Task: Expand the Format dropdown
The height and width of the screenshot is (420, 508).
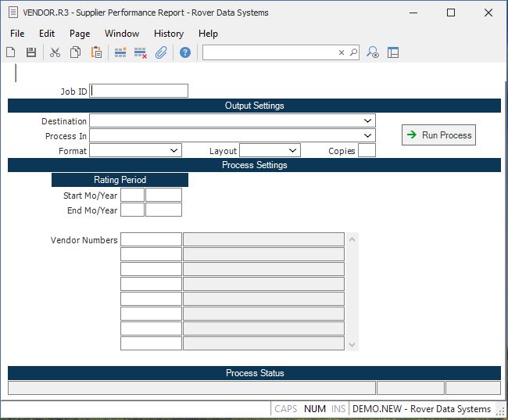Action: [x=174, y=151]
